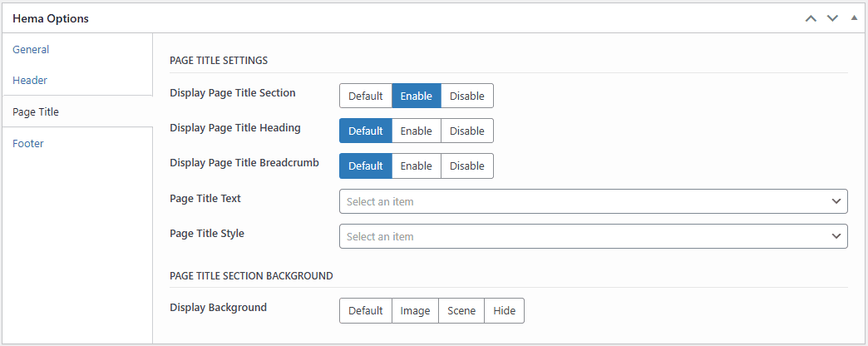Move Hema Options panel up
The height and width of the screenshot is (346, 868).
coord(811,18)
